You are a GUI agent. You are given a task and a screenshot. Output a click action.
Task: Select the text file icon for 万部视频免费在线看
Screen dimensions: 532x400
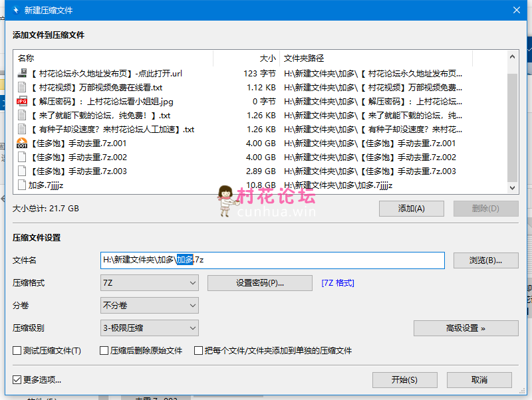point(23,87)
